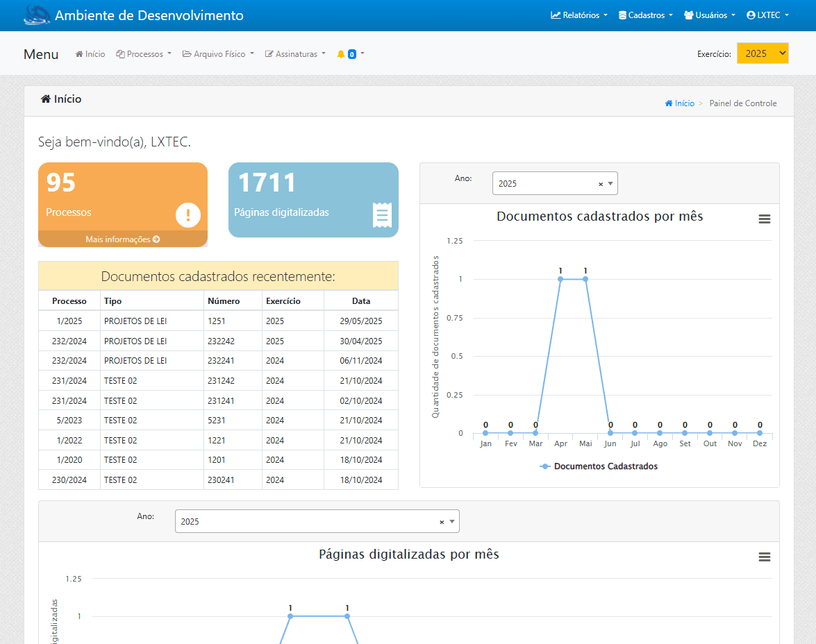Open the pages chart hamburger menu

coord(764,557)
